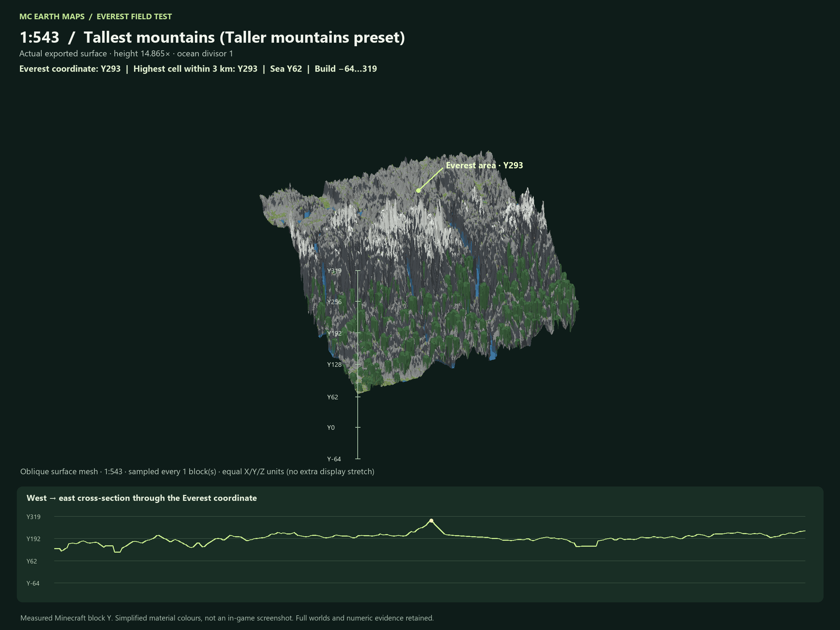Click the 1:543 Tallest mountains title
This screenshot has height=630, width=840.
click(x=212, y=37)
